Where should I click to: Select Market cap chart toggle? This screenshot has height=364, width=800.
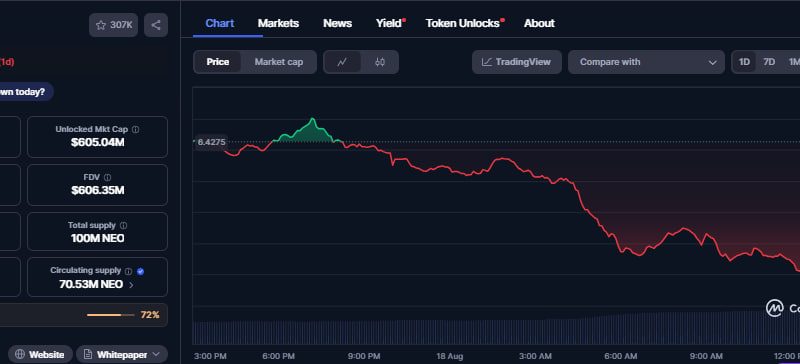[x=279, y=62]
